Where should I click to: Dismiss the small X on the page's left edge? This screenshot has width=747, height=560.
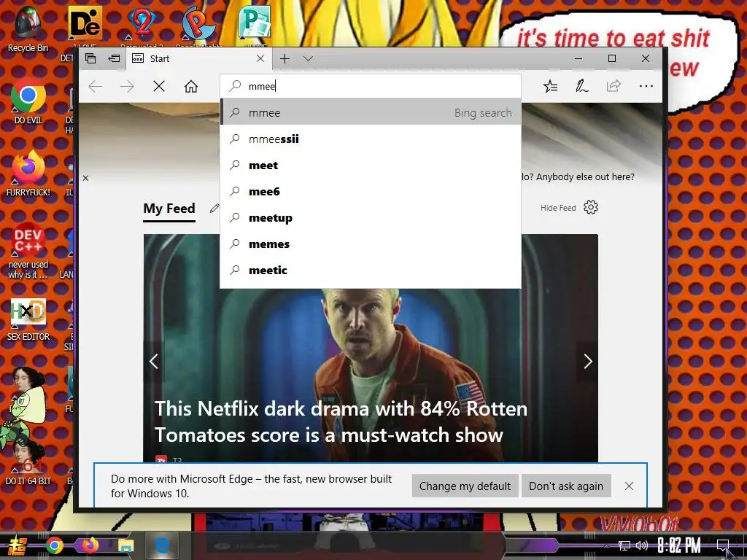(86, 178)
